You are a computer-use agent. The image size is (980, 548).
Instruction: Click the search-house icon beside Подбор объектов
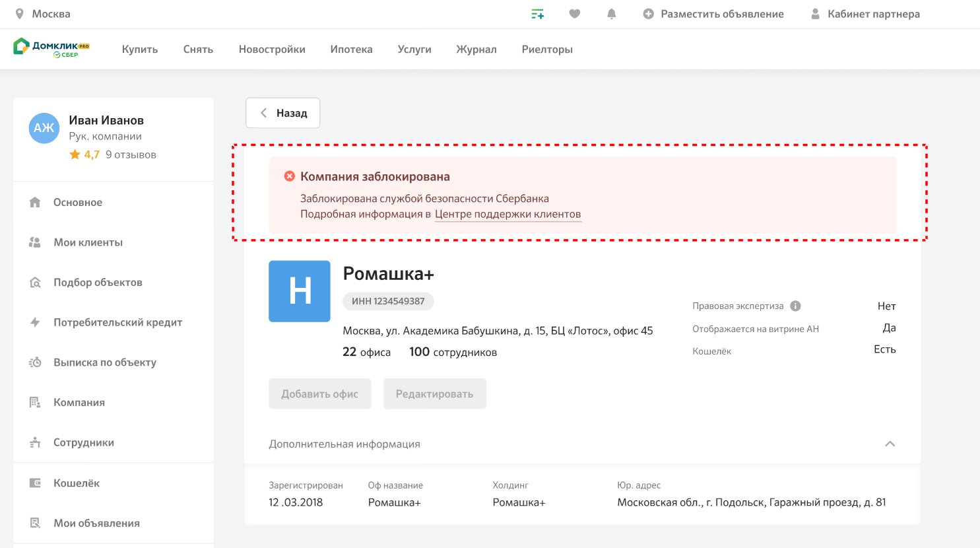coord(35,283)
